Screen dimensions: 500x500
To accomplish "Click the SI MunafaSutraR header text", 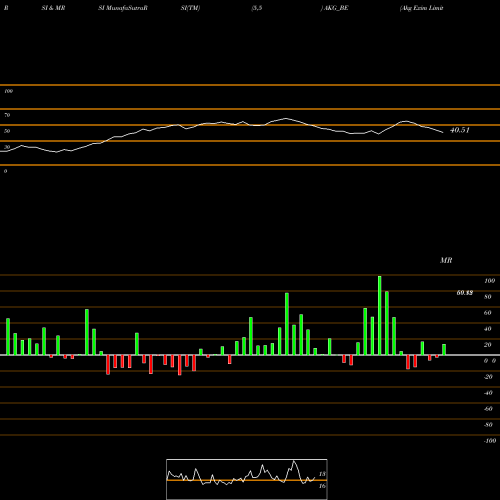I will 123,8.
